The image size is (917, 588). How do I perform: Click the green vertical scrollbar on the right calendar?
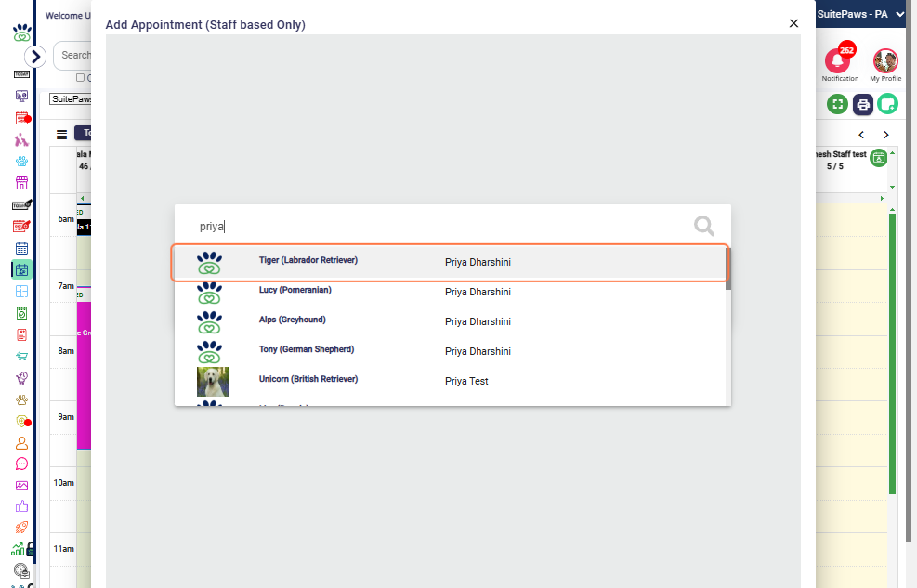[893, 354]
